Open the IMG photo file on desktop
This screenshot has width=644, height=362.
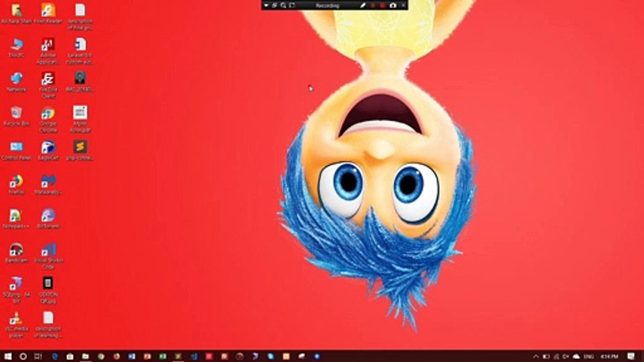[80, 82]
